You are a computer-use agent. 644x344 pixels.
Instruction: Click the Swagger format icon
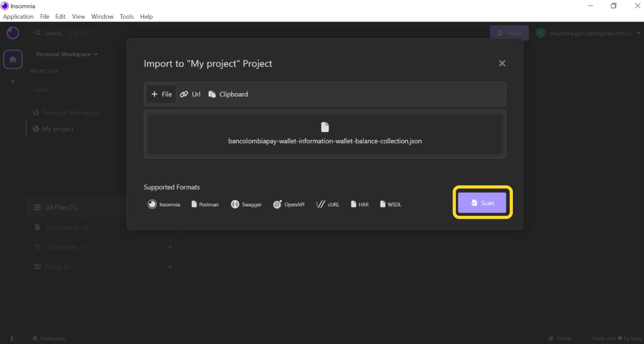coord(235,204)
